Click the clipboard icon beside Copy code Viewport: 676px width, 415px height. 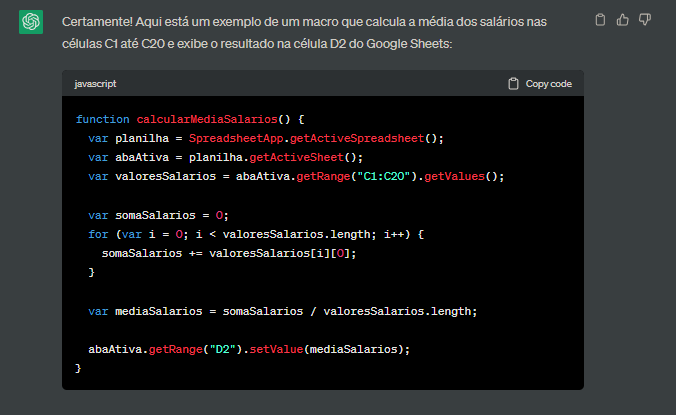(513, 84)
